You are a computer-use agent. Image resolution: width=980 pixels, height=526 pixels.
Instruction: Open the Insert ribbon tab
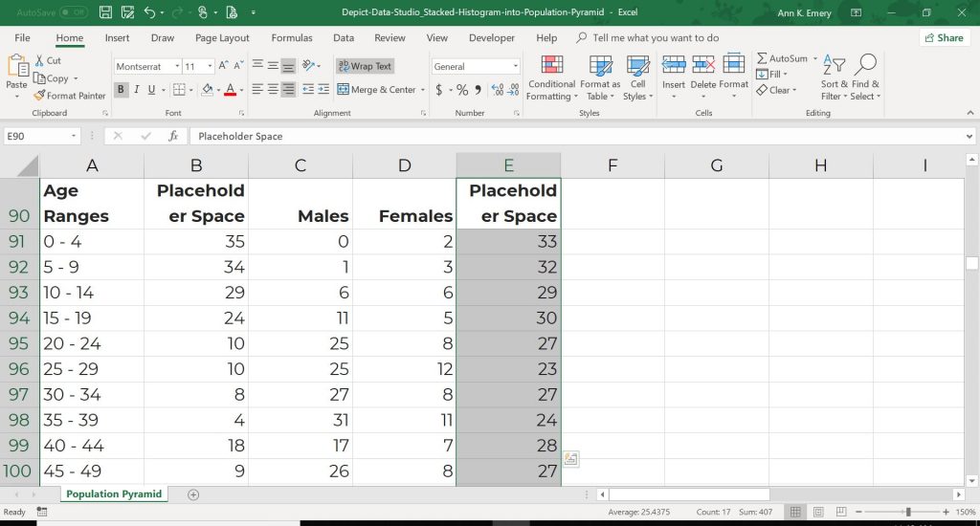click(117, 37)
